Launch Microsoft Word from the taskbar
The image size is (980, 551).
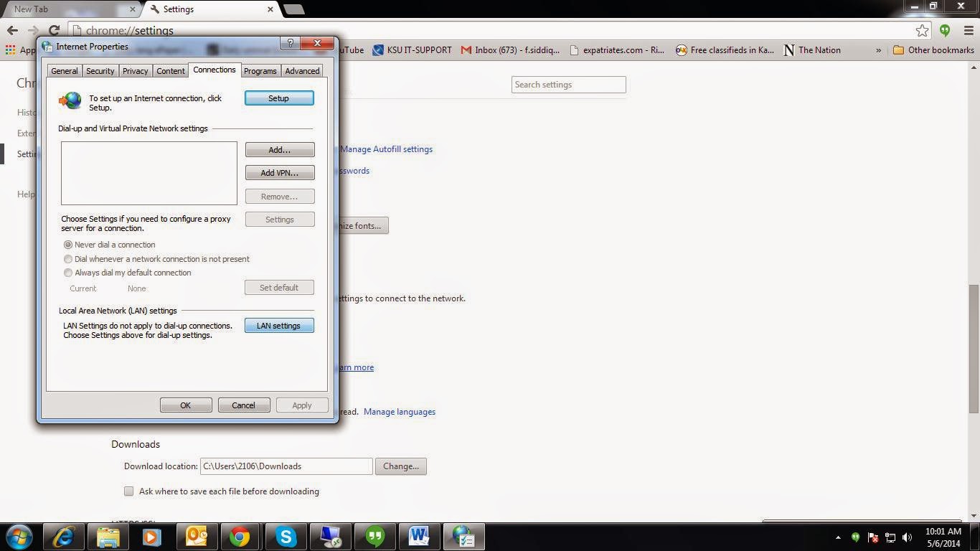[x=419, y=536]
